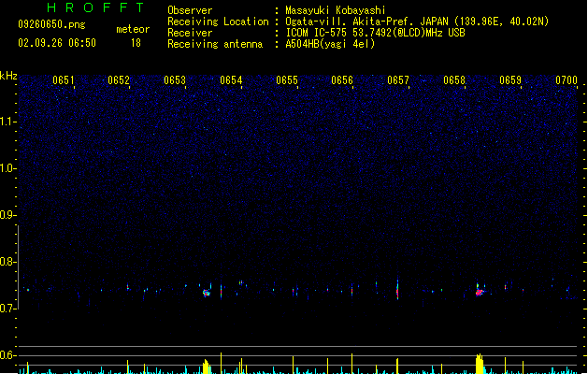Image resolution: width=588 pixels, height=374 pixels.
Task: Click the HROFFT title text
Action: coord(95,7)
